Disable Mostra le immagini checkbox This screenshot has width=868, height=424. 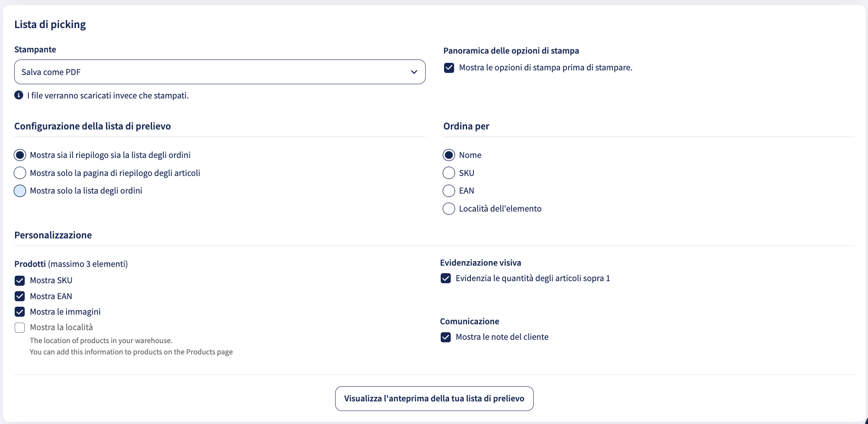20,312
